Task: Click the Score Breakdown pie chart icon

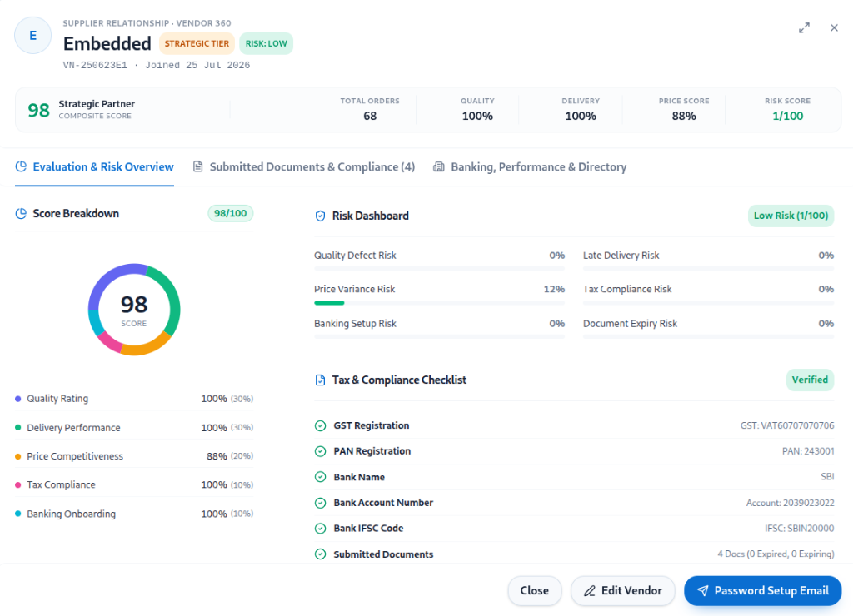Action: (21, 214)
